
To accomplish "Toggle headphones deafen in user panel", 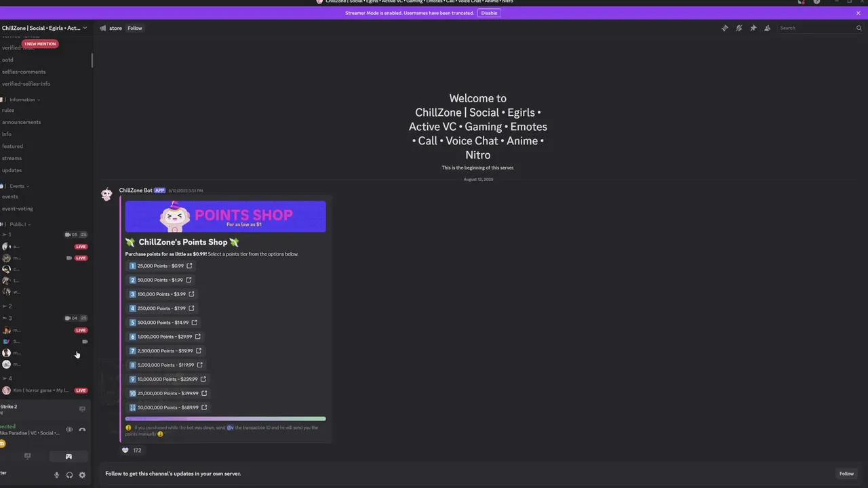I will point(69,475).
